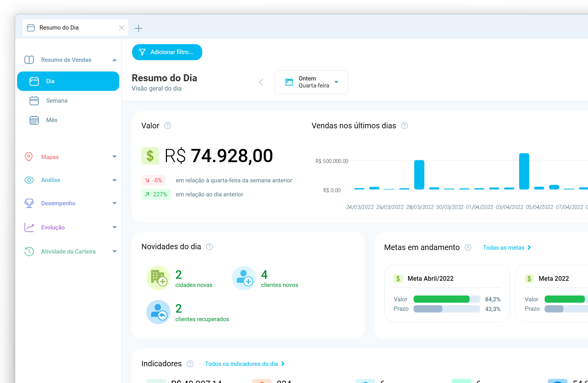Open help for Valor card
The image size is (588, 383).
pyautogui.click(x=167, y=126)
